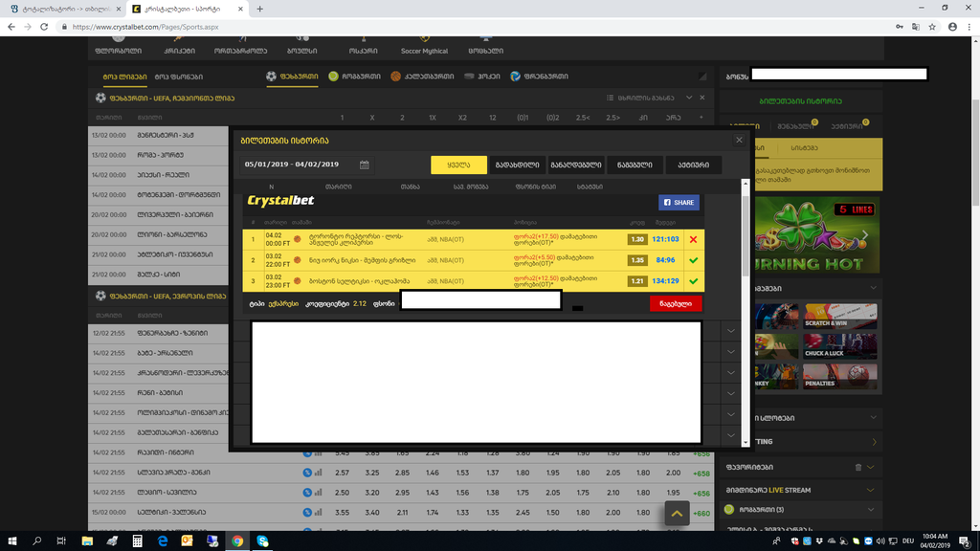Select the 'აქტიური' filter tab in ticket history
The image size is (980, 551).
pos(693,165)
